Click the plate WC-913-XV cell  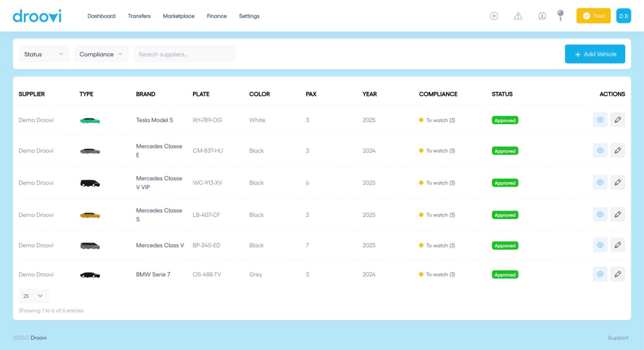click(208, 183)
